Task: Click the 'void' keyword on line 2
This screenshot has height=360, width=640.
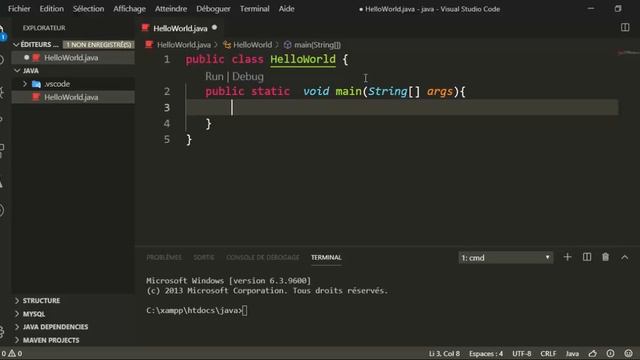Action: 316,91
